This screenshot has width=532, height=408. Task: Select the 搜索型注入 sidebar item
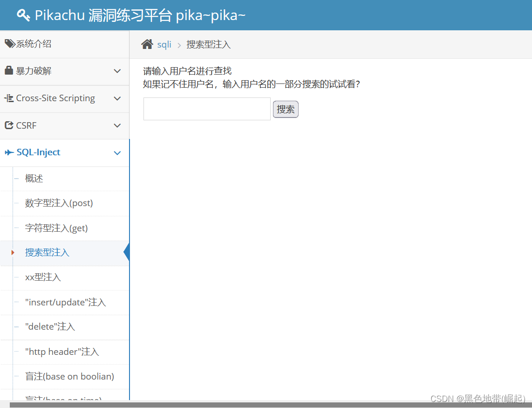click(47, 252)
